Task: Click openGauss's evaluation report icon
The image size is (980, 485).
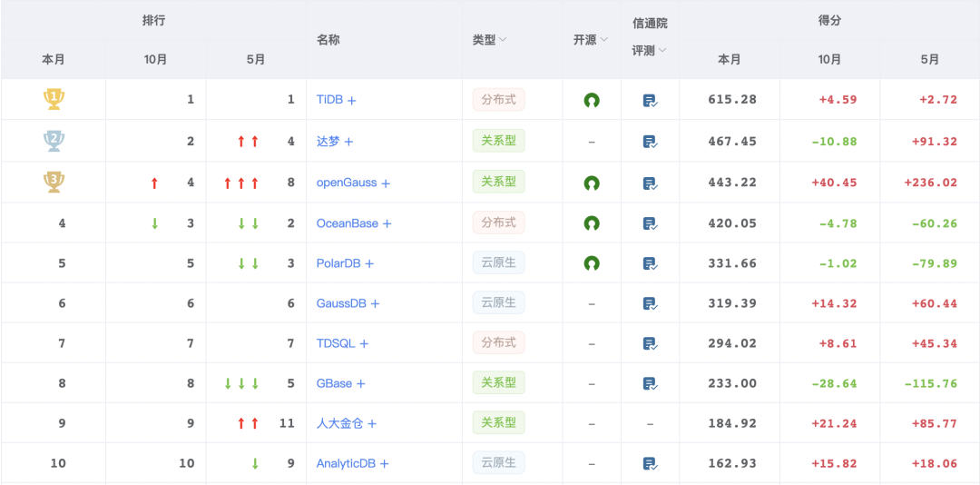Action: (x=650, y=183)
